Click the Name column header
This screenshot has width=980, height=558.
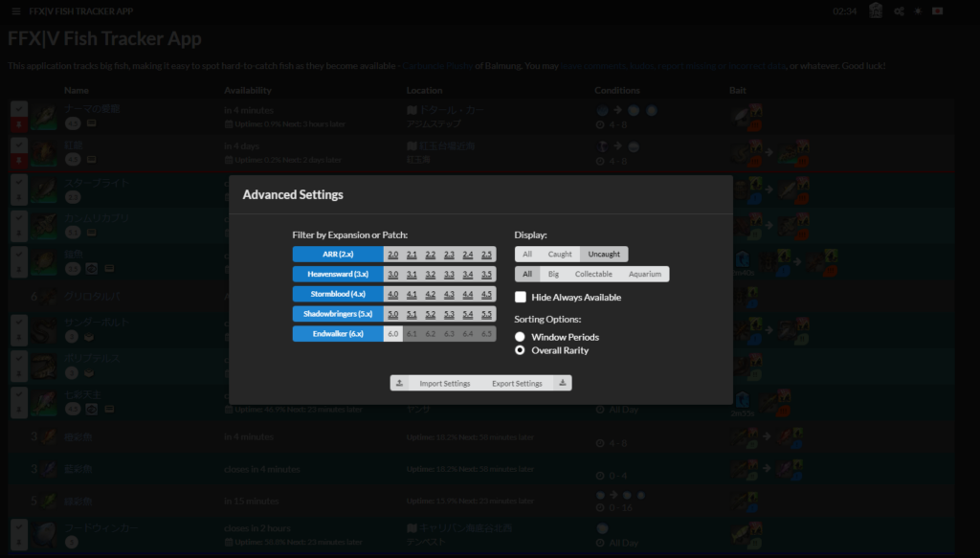coord(77,91)
